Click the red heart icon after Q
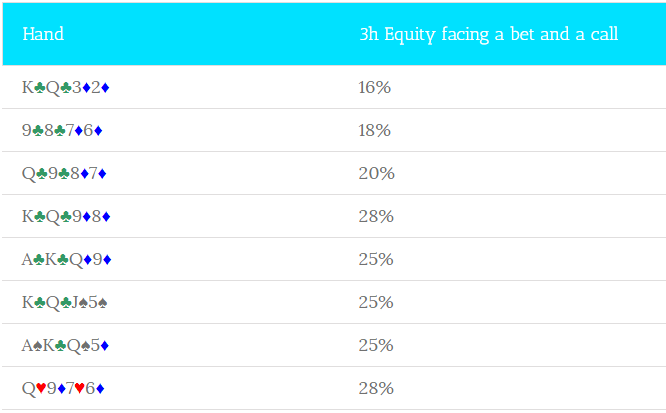 [x=41, y=388]
